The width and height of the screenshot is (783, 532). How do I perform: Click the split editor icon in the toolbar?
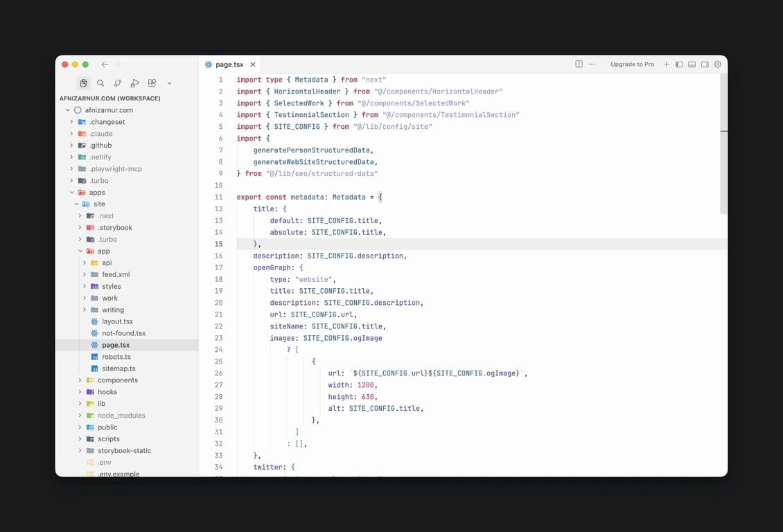point(579,63)
